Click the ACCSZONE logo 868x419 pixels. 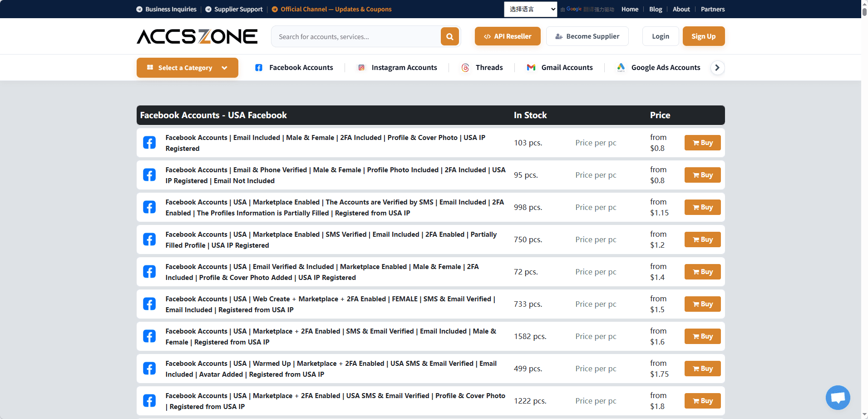(x=197, y=36)
